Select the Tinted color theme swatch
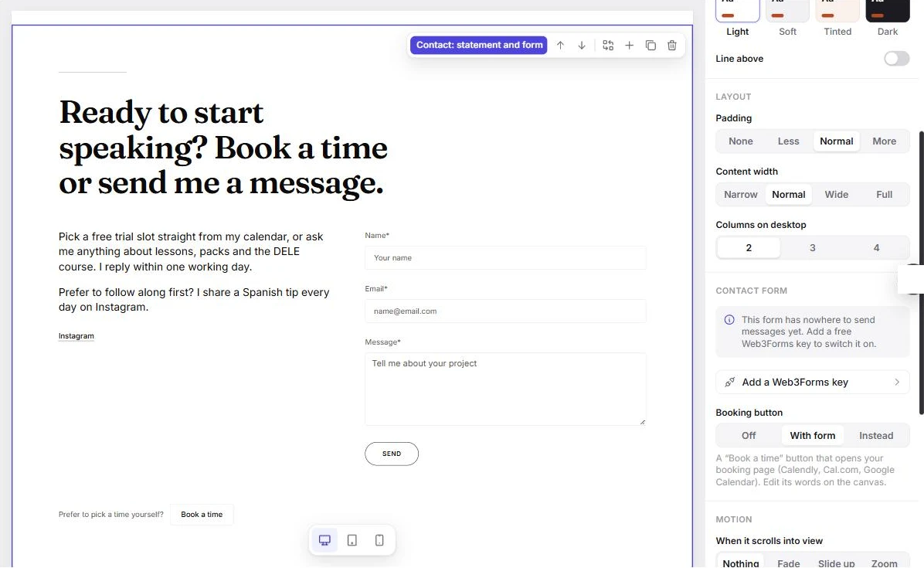This screenshot has width=924, height=568. pos(837,10)
